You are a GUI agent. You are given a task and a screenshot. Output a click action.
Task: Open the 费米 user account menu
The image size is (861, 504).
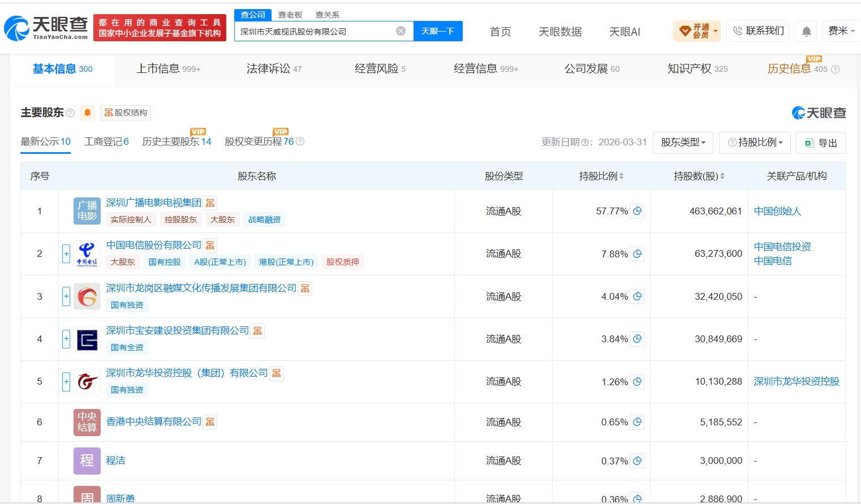pyautogui.click(x=841, y=31)
